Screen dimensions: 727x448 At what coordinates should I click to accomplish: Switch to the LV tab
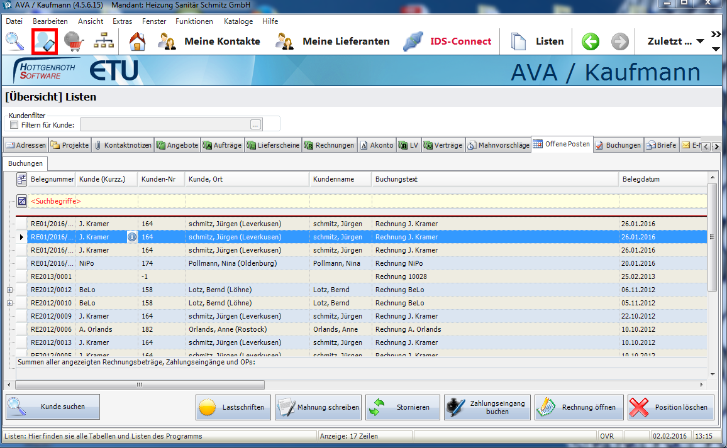click(x=409, y=145)
